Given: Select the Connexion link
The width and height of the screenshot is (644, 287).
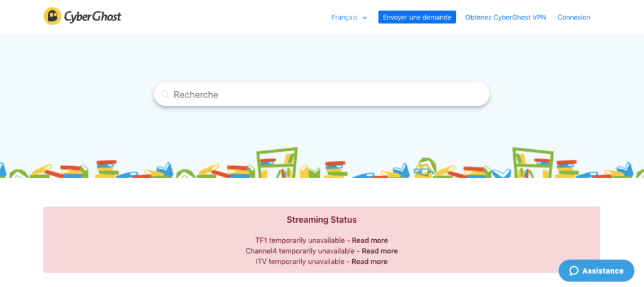Looking at the screenshot, I should (574, 17).
